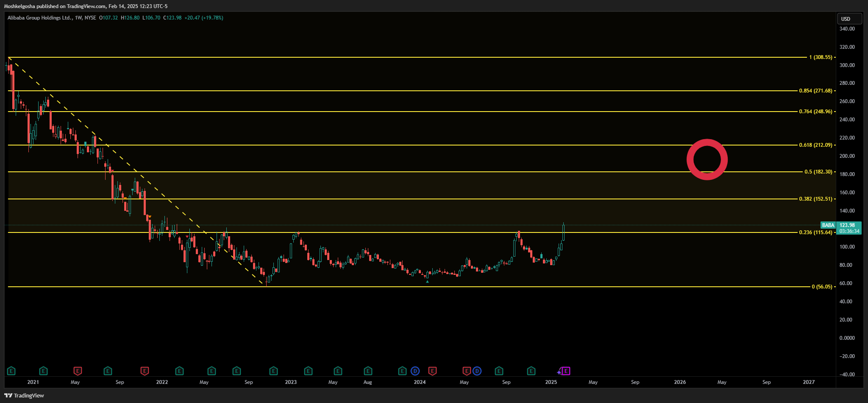Screen dimensions: 868x403
Task: Select Fibonacci level label 0.618 (212.09)
Action: pyautogui.click(x=816, y=145)
